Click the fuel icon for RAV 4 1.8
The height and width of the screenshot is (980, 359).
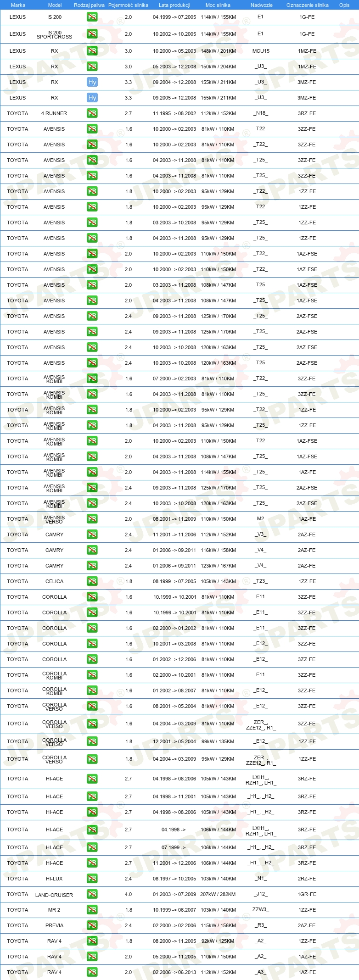[x=92, y=941]
